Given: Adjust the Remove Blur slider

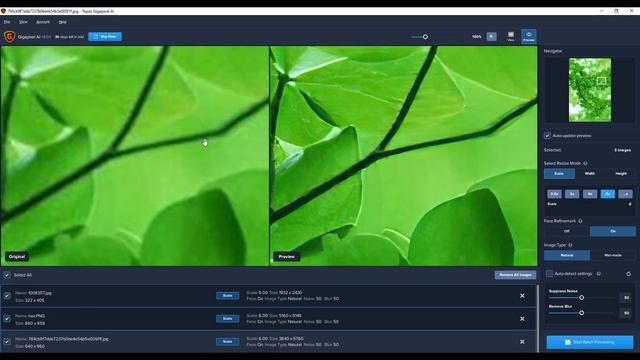Looking at the screenshot, I should (581, 313).
